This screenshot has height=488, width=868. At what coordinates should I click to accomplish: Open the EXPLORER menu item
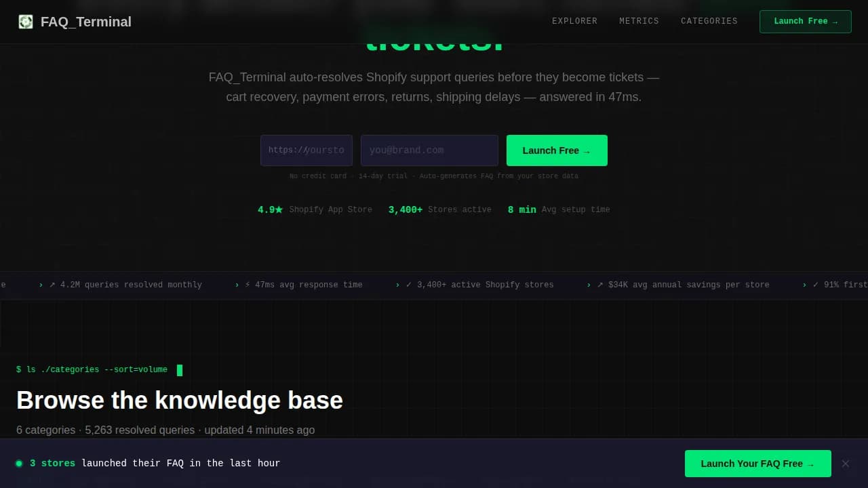[x=574, y=21]
